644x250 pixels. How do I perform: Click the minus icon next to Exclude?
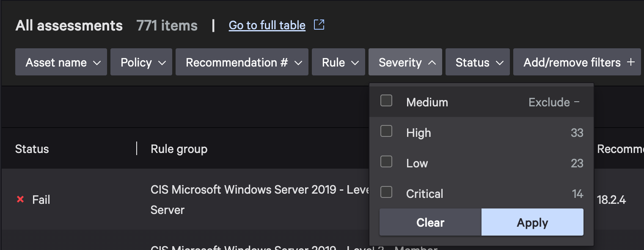pyautogui.click(x=577, y=102)
